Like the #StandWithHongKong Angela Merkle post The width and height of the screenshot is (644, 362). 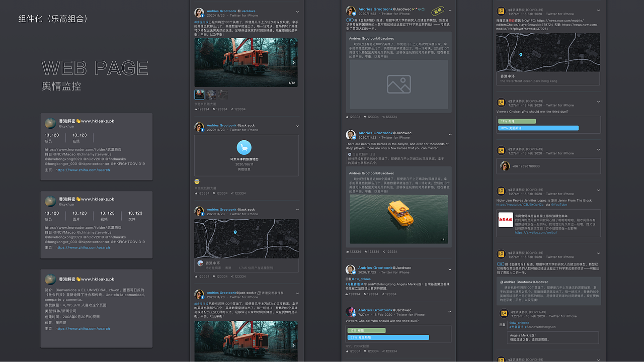pos(353,294)
